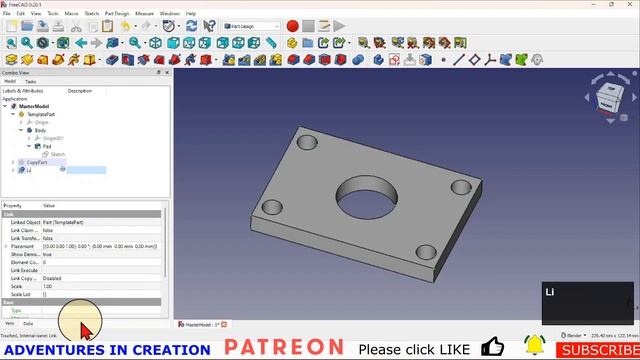Open the Undo history dropdown arrow
The width and height of the screenshot is (640, 360).
pyautogui.click(x=136, y=26)
